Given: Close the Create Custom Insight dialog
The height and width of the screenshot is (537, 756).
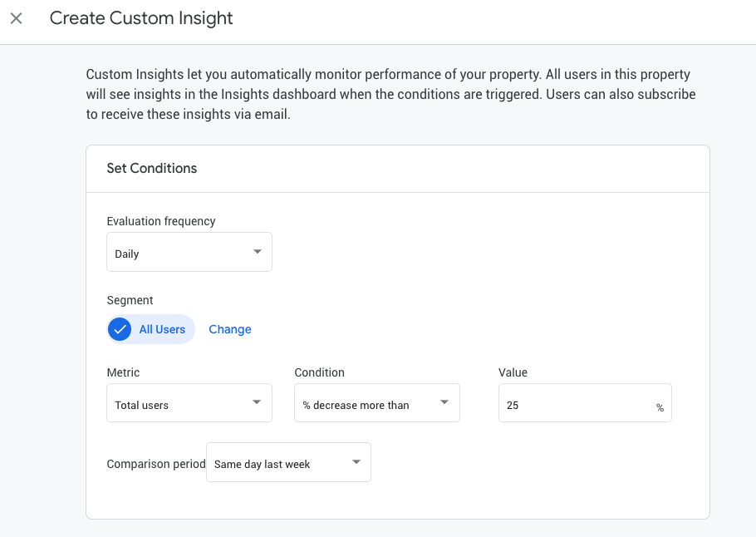Looking at the screenshot, I should (17, 18).
